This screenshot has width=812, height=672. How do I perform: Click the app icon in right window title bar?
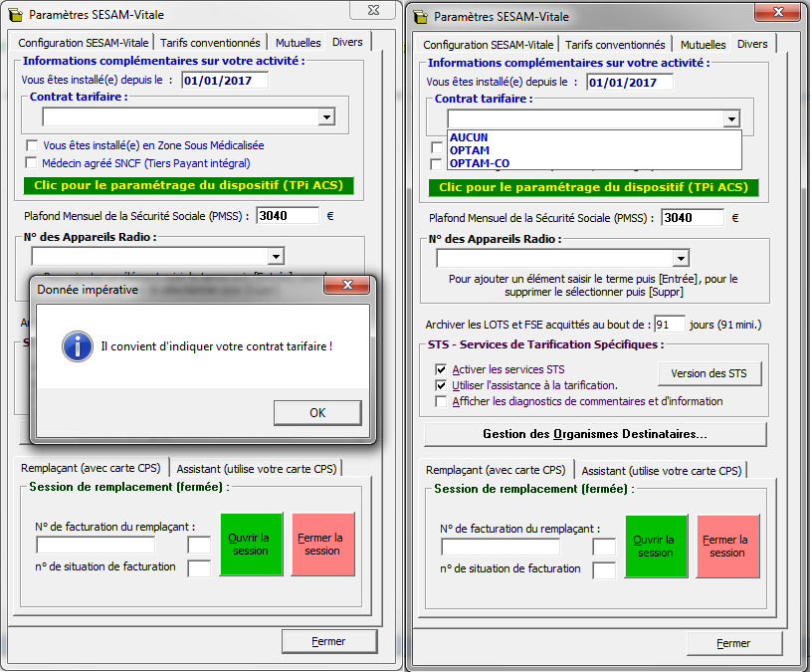[421, 17]
